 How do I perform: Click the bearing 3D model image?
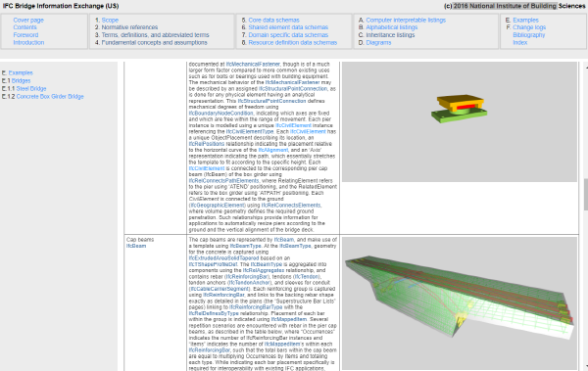click(x=460, y=121)
